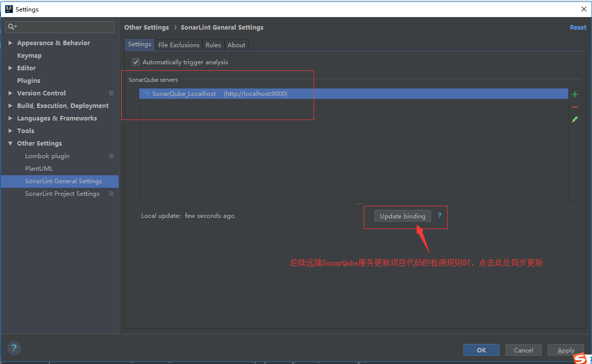
Task: Click the project-level icon beside SonarLint Project Settings
Action: coord(111,193)
